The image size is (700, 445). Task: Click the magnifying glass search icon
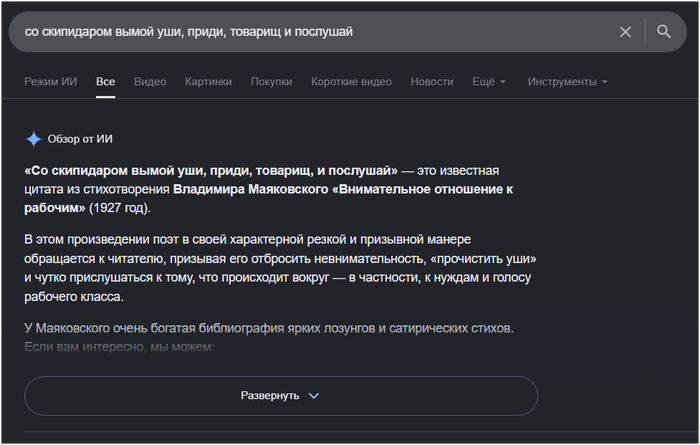[663, 31]
